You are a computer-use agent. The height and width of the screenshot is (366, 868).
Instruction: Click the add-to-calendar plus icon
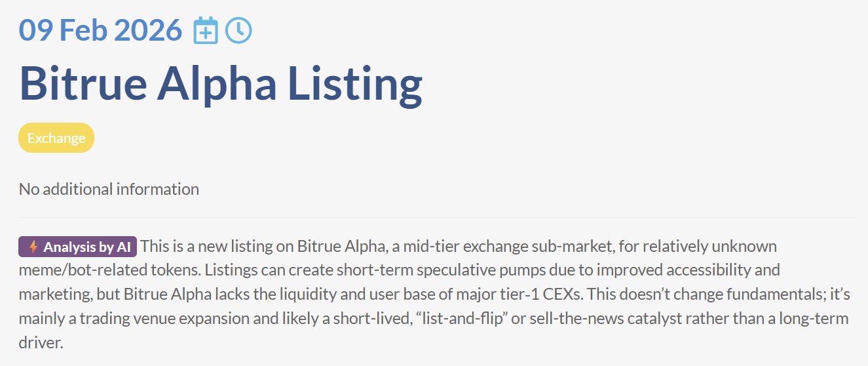click(x=206, y=31)
